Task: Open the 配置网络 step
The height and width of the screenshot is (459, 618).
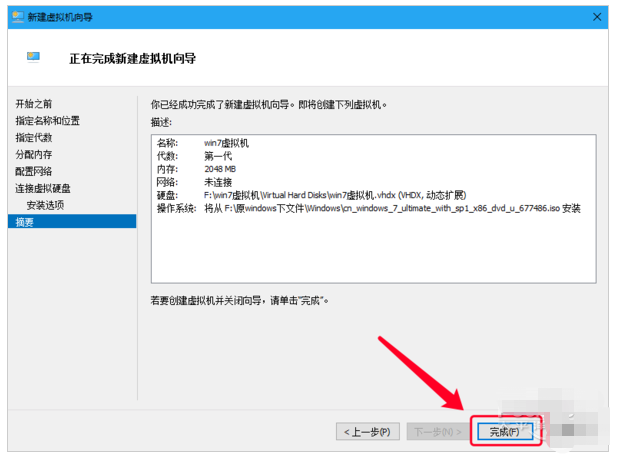Action: click(x=34, y=171)
